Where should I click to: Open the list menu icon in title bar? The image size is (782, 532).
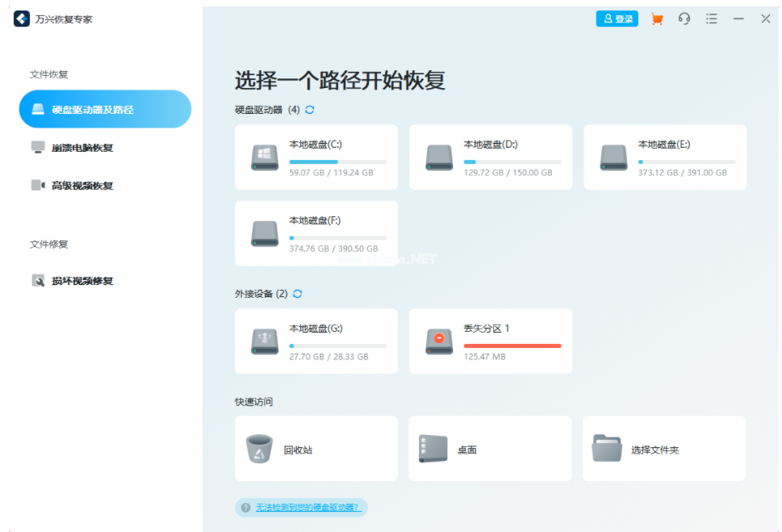(711, 19)
